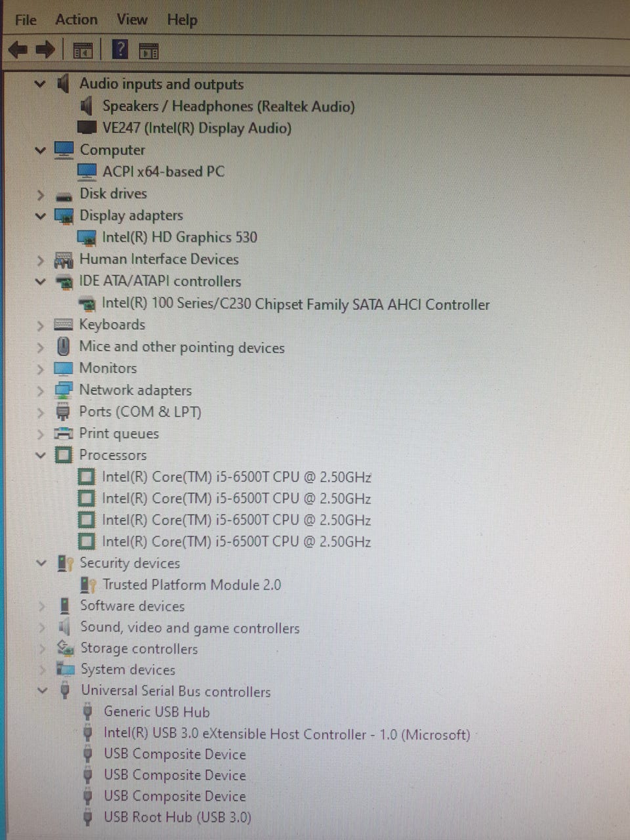The width and height of the screenshot is (630, 840).
Task: Click the Print queues printer icon
Action: click(x=64, y=433)
